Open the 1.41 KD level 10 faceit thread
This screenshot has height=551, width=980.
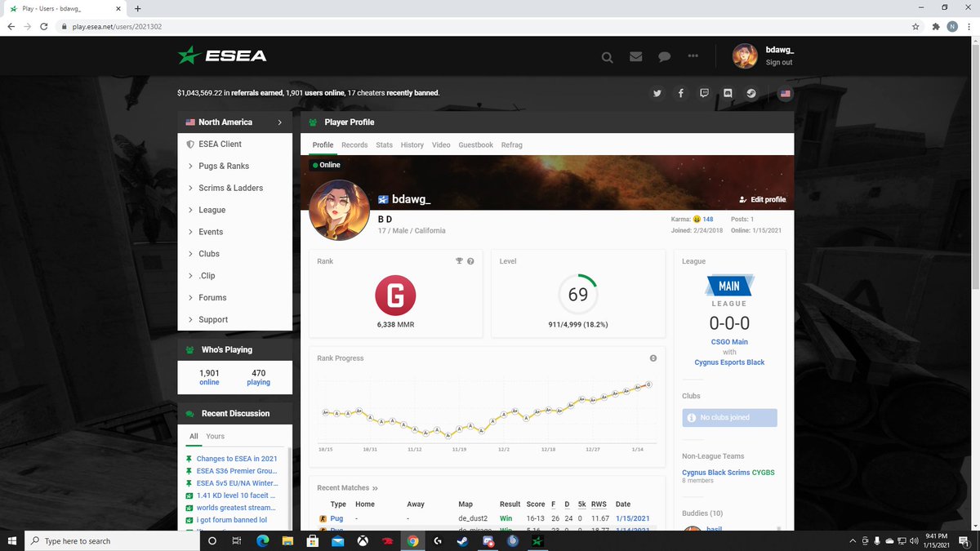pos(236,495)
